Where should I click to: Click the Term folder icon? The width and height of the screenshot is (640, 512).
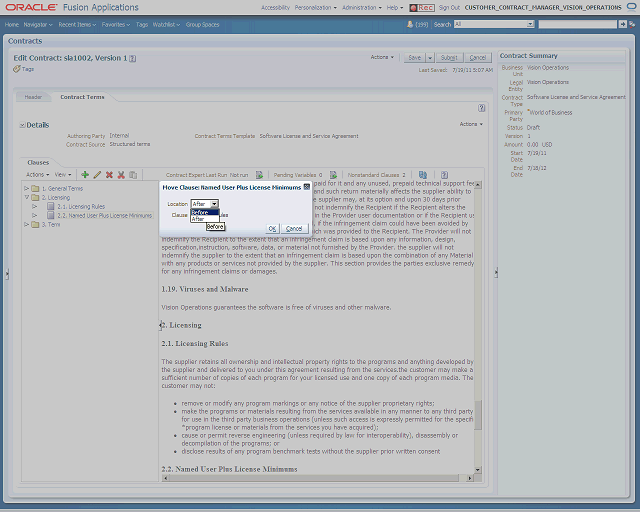(36, 224)
